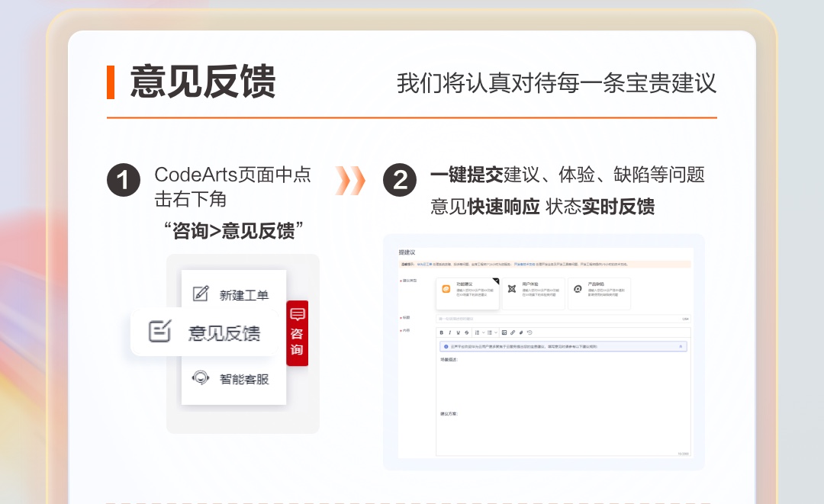Toggle italic in the content editor
This screenshot has height=504, width=824.
pyautogui.click(x=450, y=332)
